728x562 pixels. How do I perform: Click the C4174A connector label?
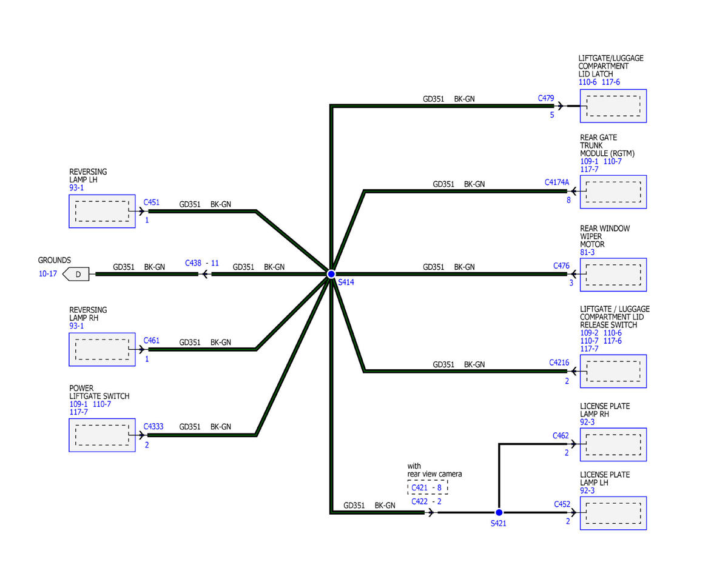pyautogui.click(x=557, y=182)
